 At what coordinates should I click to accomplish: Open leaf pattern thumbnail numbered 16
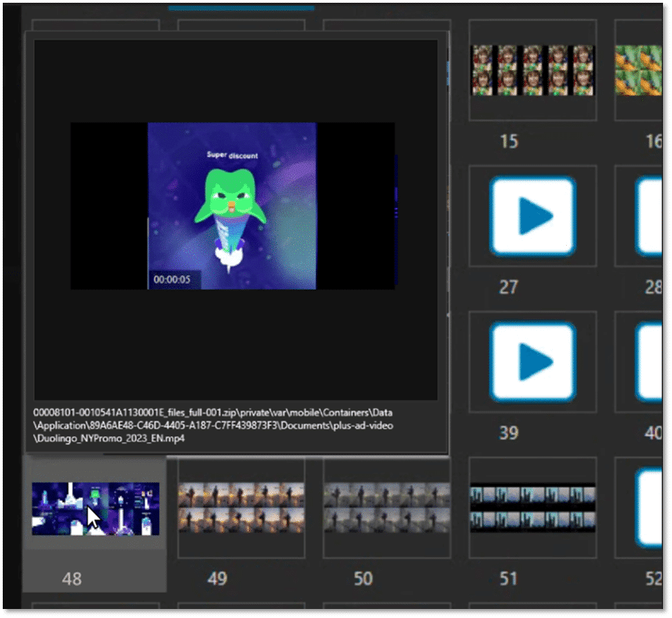pos(639,71)
